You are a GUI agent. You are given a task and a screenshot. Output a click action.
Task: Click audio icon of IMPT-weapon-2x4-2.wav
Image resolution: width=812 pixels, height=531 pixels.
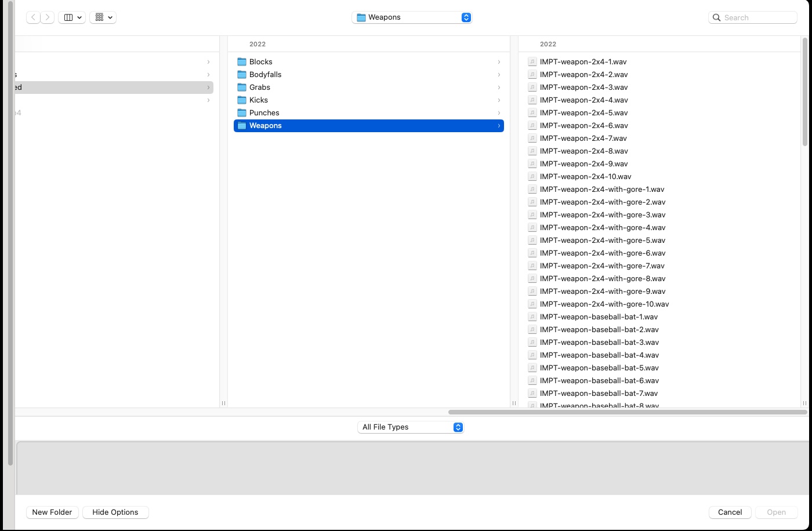pyautogui.click(x=532, y=74)
